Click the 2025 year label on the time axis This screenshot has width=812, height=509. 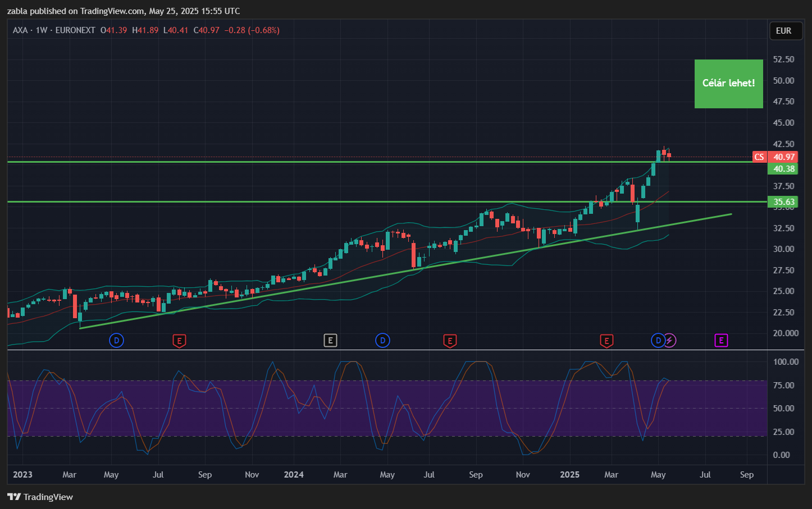click(570, 475)
